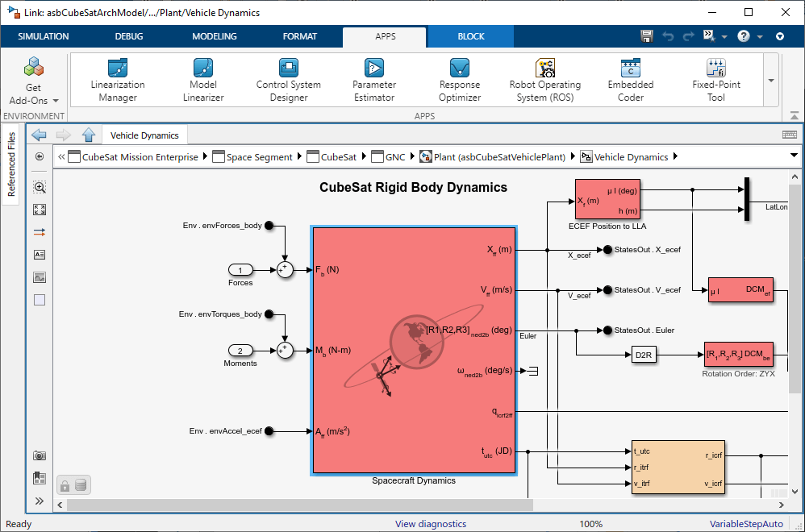Click the Fit to View icon in the palette

point(40,210)
